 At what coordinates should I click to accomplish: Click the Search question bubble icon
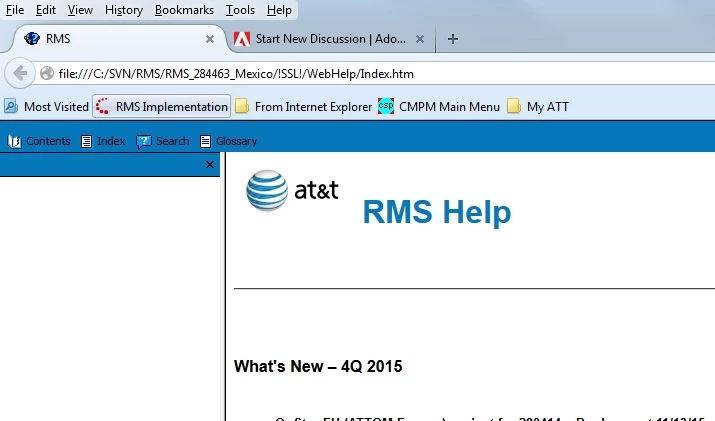144,142
